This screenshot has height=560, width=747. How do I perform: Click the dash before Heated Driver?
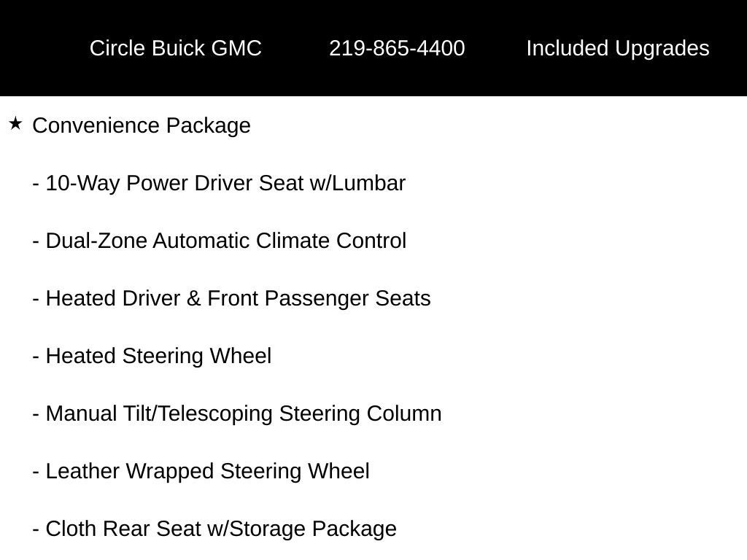click(x=36, y=299)
